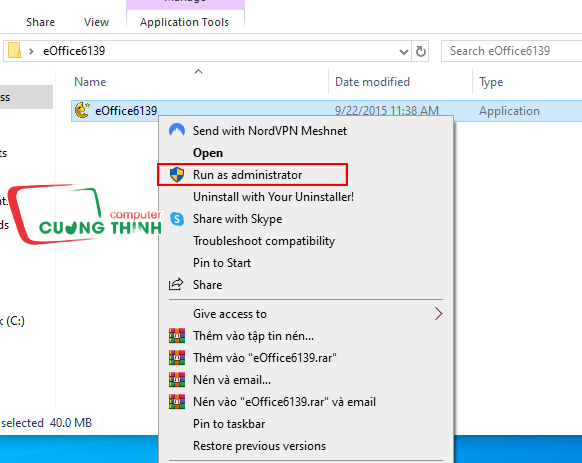This screenshot has height=463, width=582.
Task: Open Give access to menu entry
Action: click(230, 314)
